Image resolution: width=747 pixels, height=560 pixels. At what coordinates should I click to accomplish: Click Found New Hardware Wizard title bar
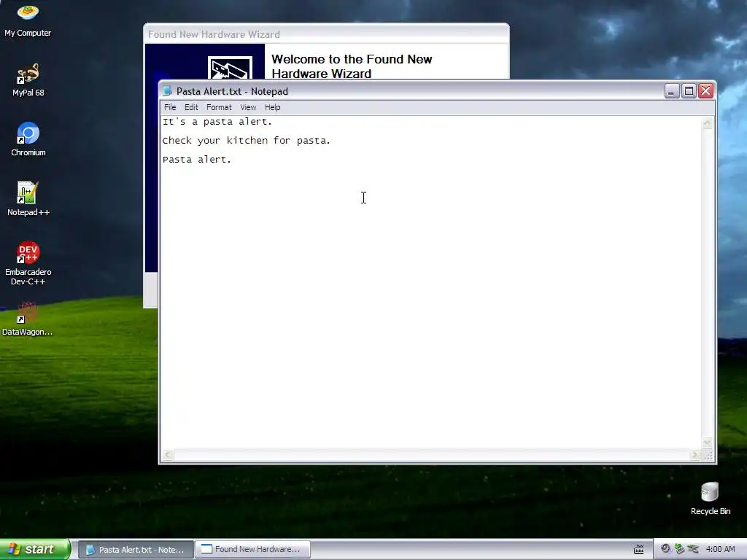326,34
